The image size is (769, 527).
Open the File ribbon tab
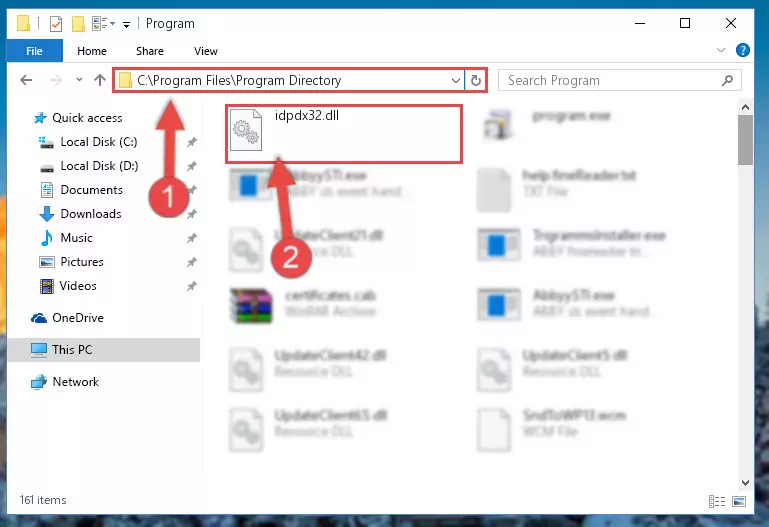34,51
